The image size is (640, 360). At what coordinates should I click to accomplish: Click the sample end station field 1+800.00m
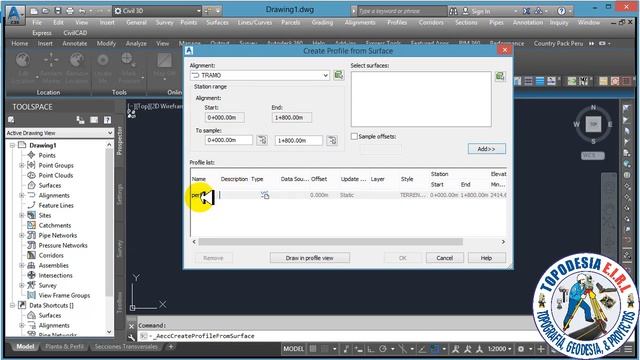[x=299, y=140]
